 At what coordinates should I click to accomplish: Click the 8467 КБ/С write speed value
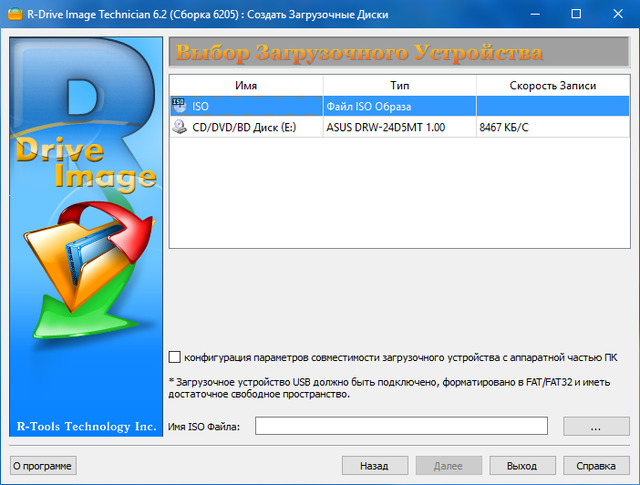pyautogui.click(x=504, y=127)
